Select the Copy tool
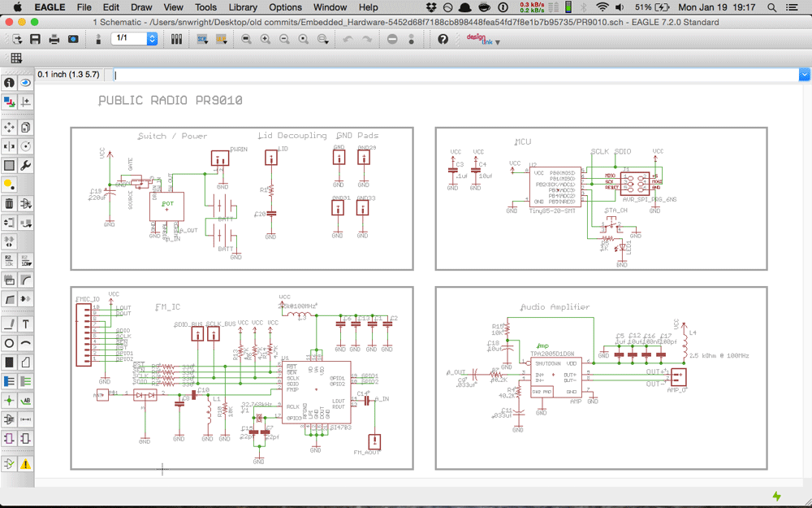This screenshot has height=508, width=812. [x=25, y=127]
